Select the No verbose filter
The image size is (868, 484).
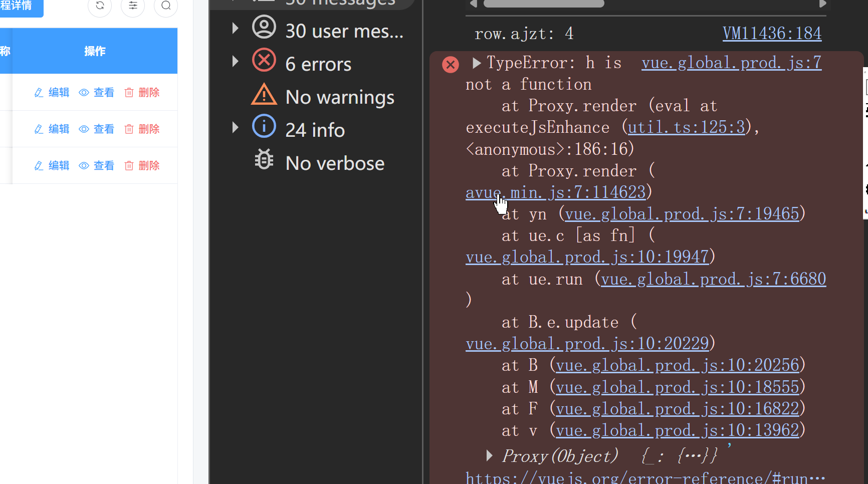(x=334, y=163)
